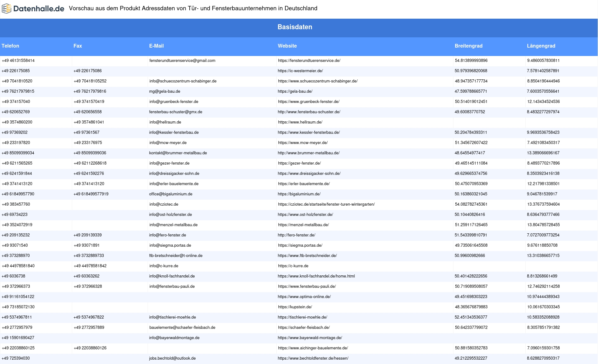This screenshot has height=364, width=598.
Task: Click the Breitengrad column header
Action: click(468, 46)
